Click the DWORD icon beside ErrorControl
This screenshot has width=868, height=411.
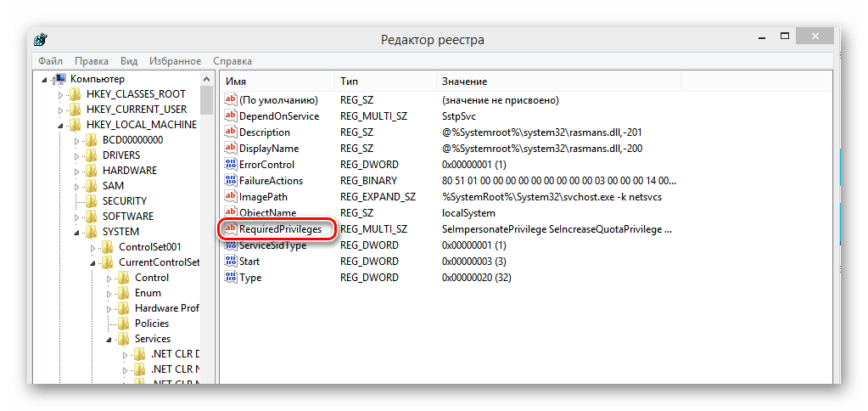[x=230, y=165]
